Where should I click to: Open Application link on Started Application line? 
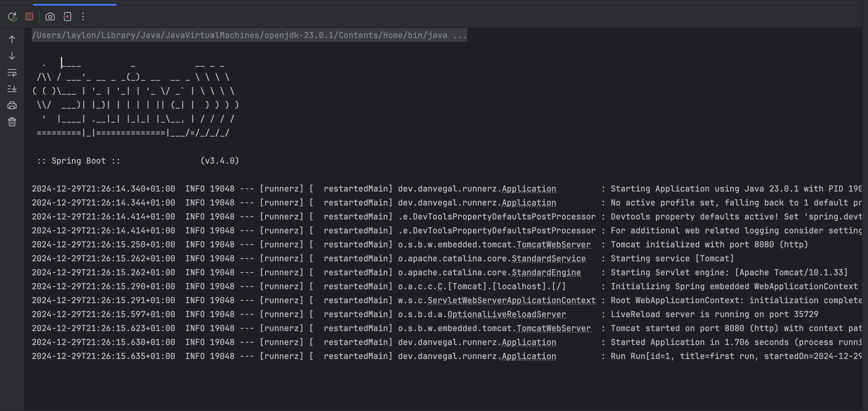click(x=529, y=342)
